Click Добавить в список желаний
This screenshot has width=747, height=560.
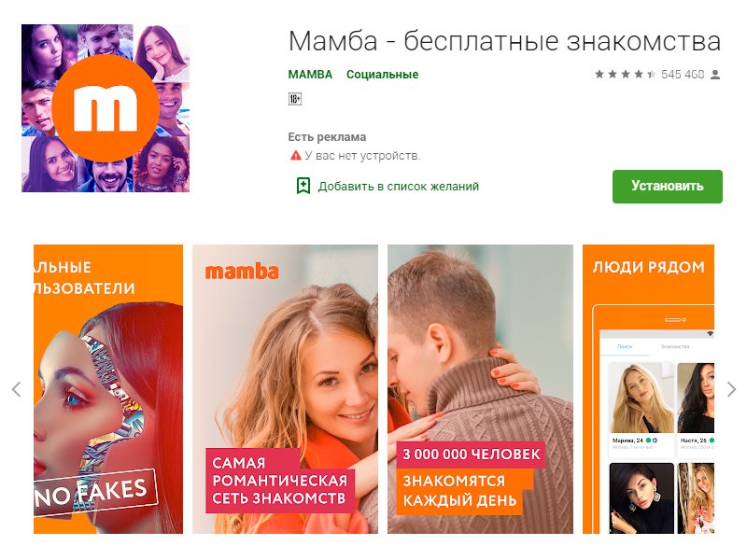point(399,186)
